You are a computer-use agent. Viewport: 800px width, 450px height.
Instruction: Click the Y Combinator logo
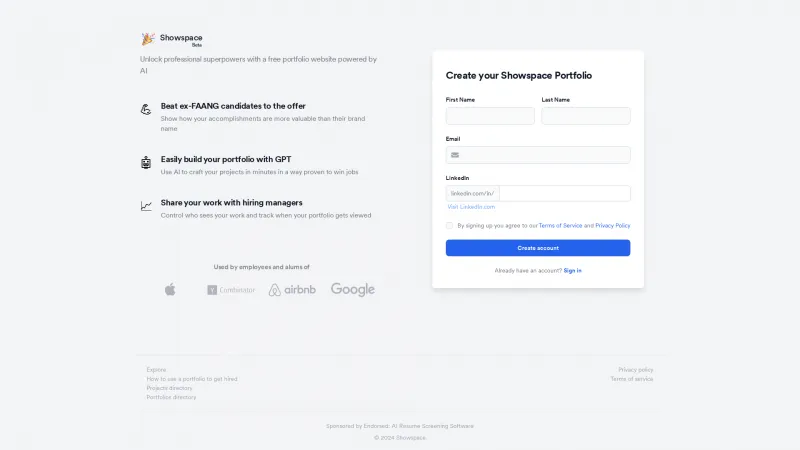(x=231, y=290)
